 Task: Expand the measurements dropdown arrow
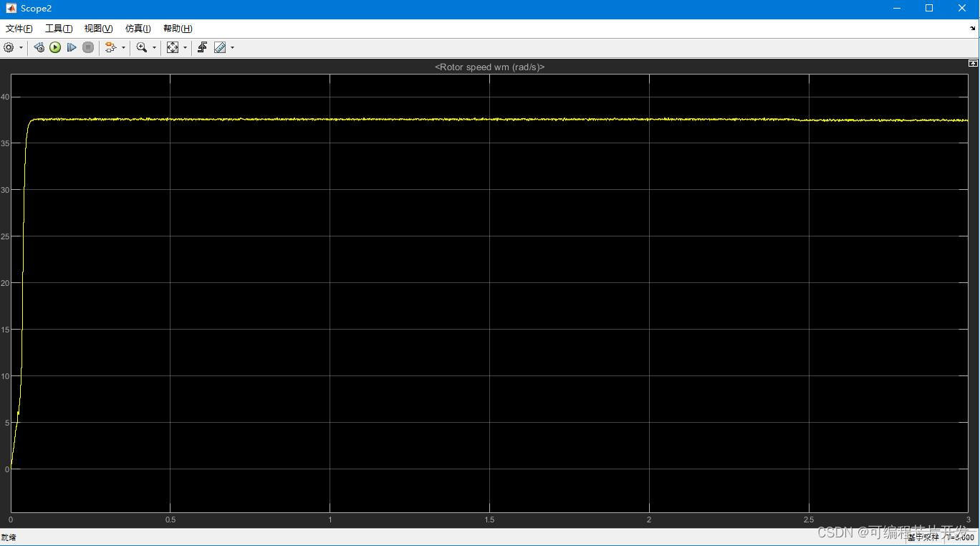tap(232, 48)
